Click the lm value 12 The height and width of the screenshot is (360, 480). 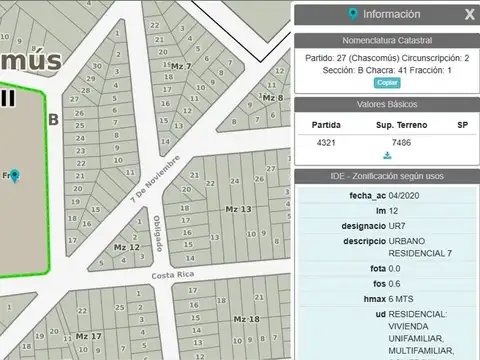[x=393, y=211]
